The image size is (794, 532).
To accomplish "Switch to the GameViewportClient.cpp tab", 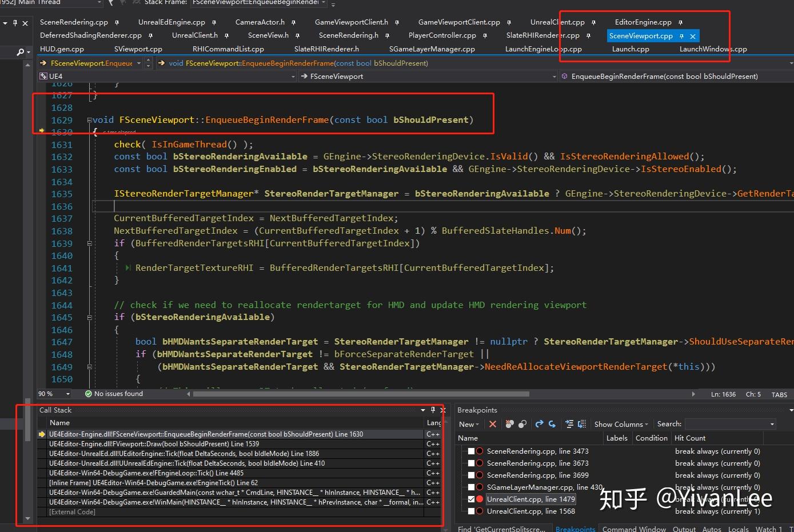I will point(459,22).
